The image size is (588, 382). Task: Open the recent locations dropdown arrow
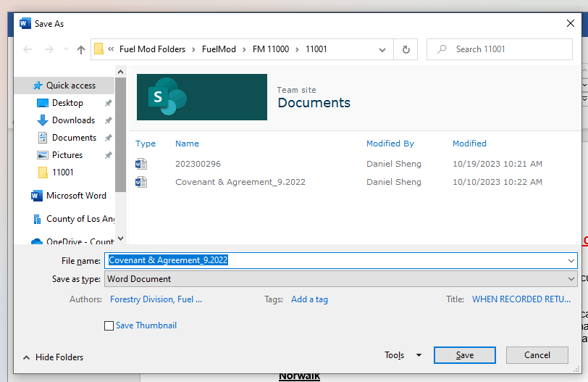(66, 49)
